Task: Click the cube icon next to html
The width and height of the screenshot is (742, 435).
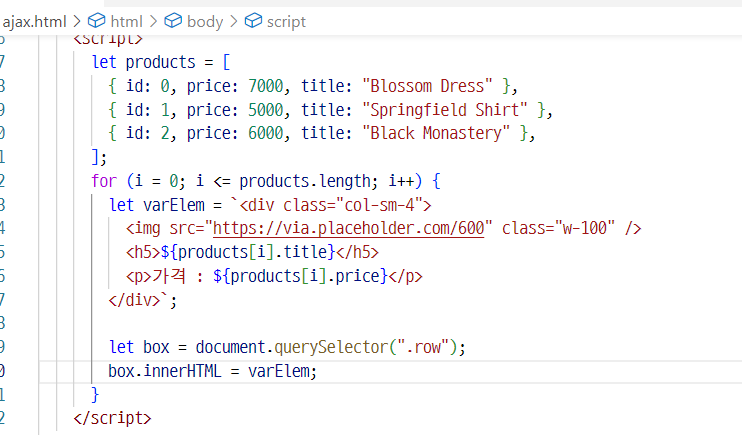Action: coord(97,21)
